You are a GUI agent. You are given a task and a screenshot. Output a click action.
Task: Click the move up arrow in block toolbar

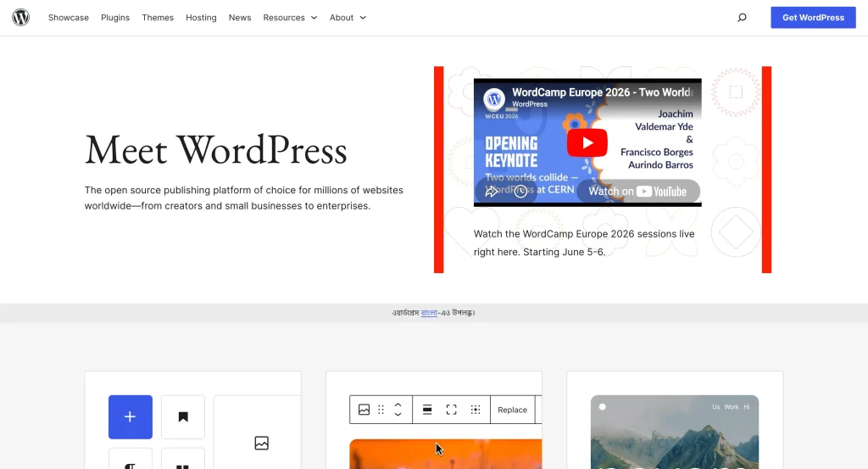[398, 405]
